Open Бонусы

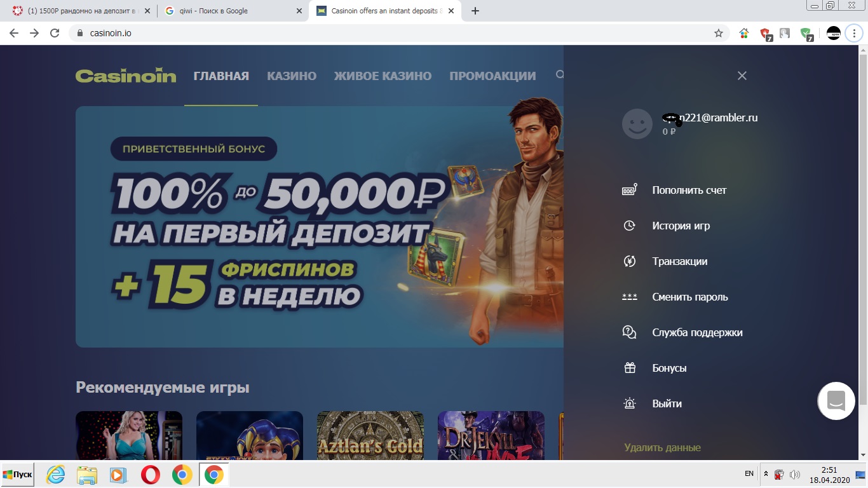pyautogui.click(x=669, y=368)
